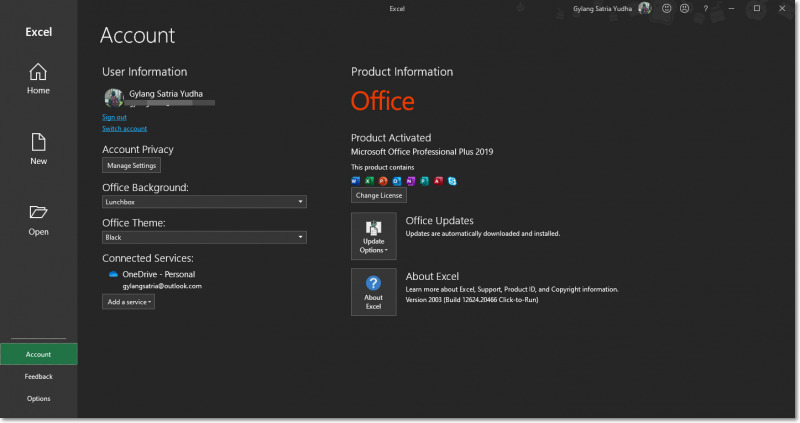Viewport: 800px width, 423px height.
Task: Click the Sign out link
Action: pos(114,117)
